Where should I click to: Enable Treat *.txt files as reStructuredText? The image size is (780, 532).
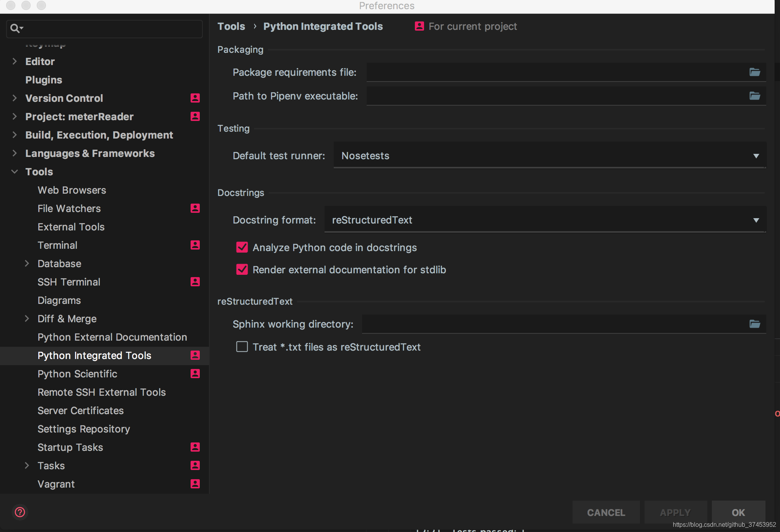pos(242,347)
